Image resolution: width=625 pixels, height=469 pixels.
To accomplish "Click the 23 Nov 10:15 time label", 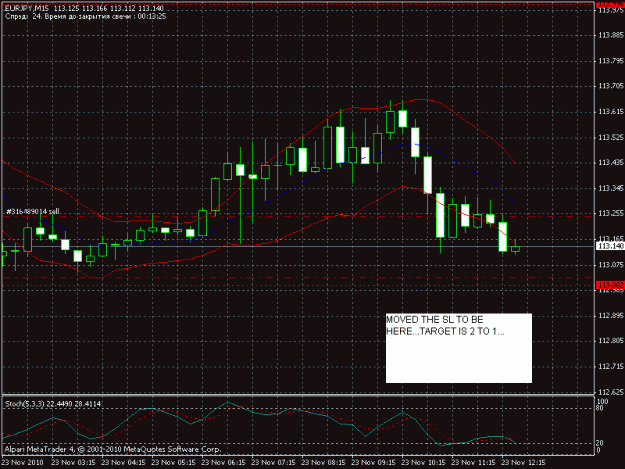I will [423, 463].
